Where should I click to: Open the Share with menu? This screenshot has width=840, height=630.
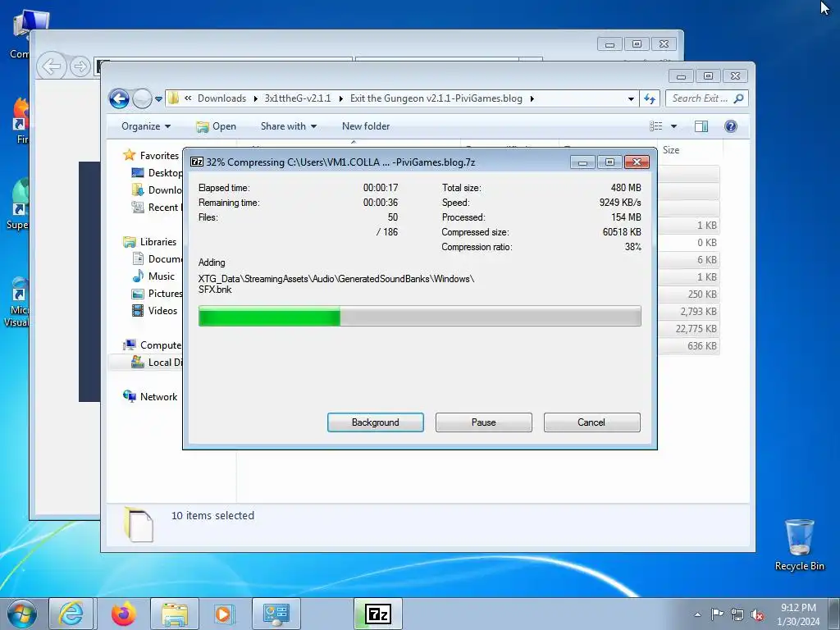pyautogui.click(x=289, y=126)
